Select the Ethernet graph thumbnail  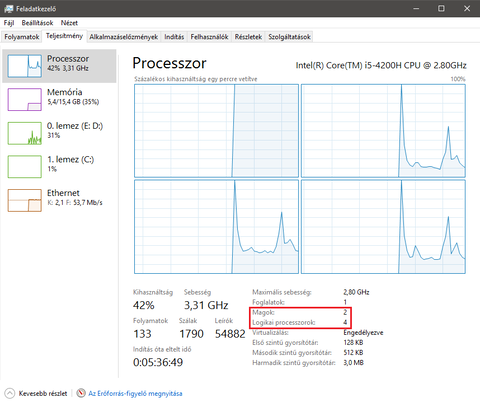(25, 200)
